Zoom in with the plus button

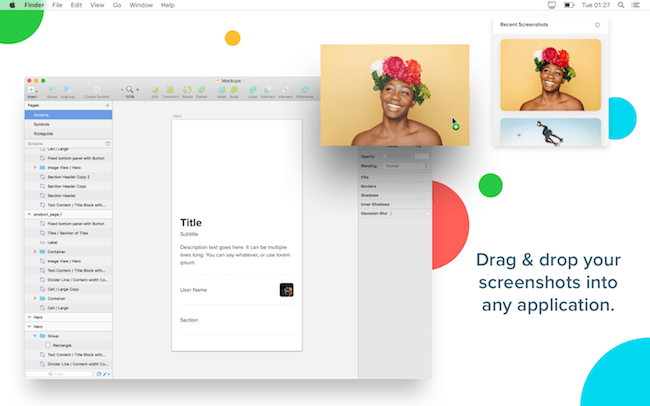pyautogui.click(x=137, y=90)
